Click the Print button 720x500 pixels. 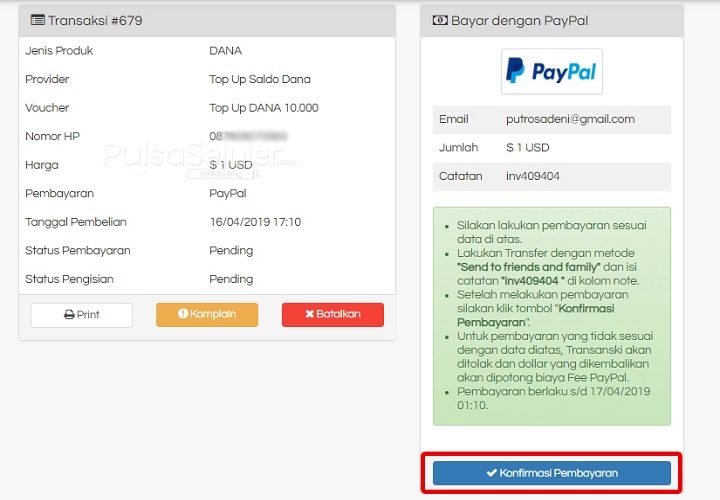coord(81,315)
